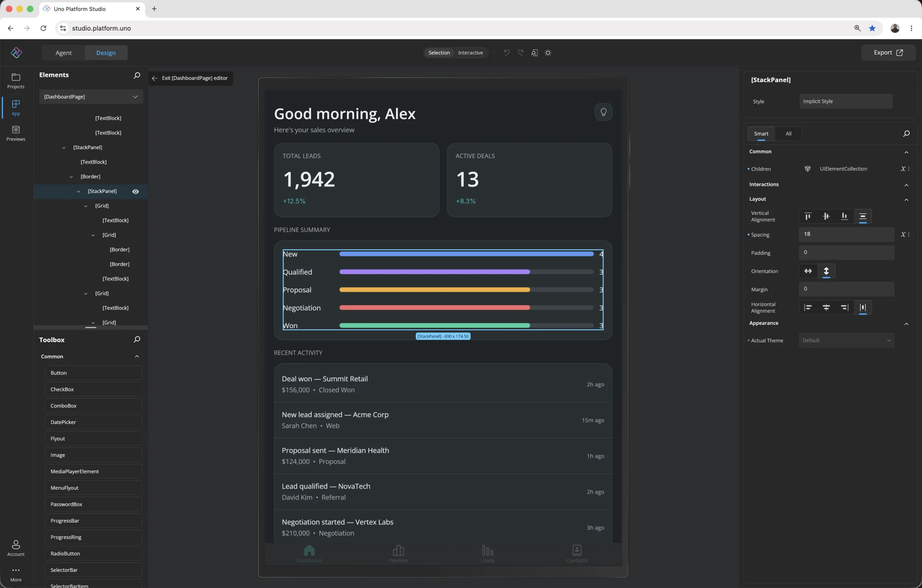Image resolution: width=922 pixels, height=588 pixels.
Task: Switch to Selection mode
Action: [x=439, y=52]
